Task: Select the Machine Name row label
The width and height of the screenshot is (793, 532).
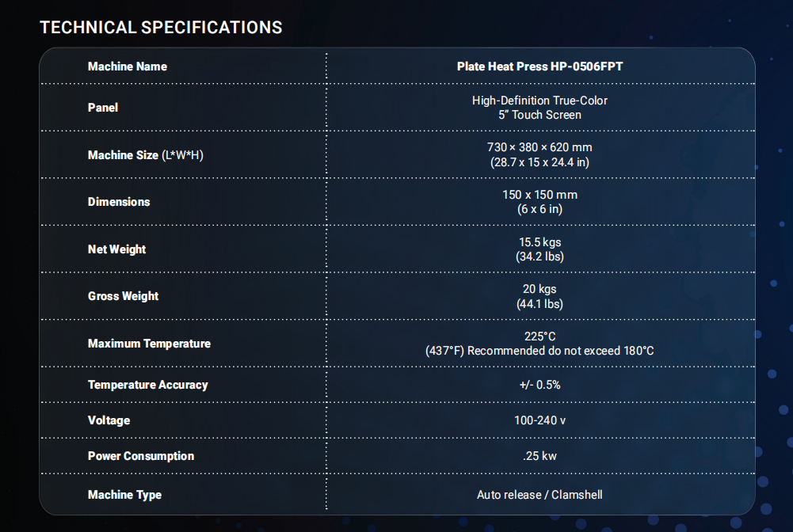Action: (128, 66)
